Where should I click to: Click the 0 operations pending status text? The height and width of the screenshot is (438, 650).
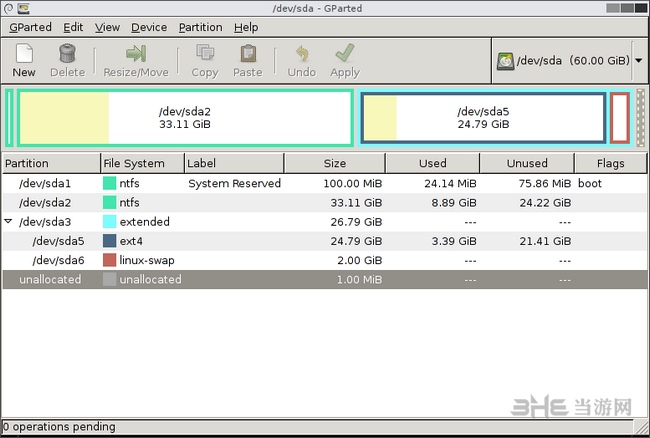[59, 426]
